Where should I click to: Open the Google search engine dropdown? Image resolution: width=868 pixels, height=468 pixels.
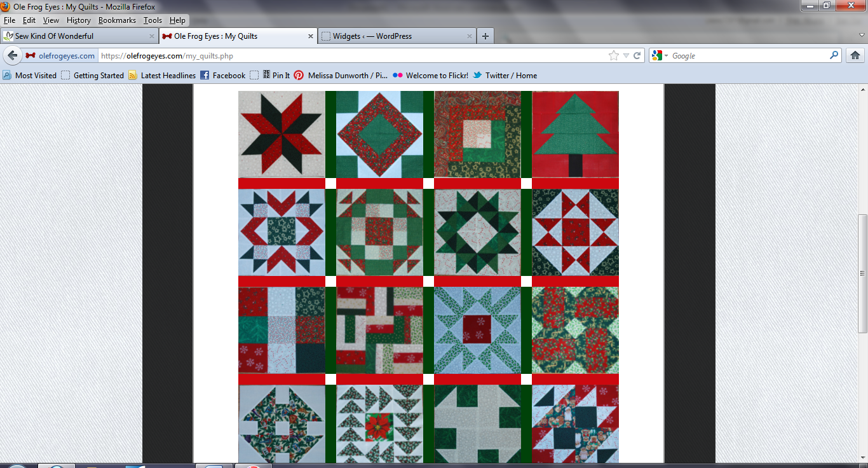tap(661, 55)
